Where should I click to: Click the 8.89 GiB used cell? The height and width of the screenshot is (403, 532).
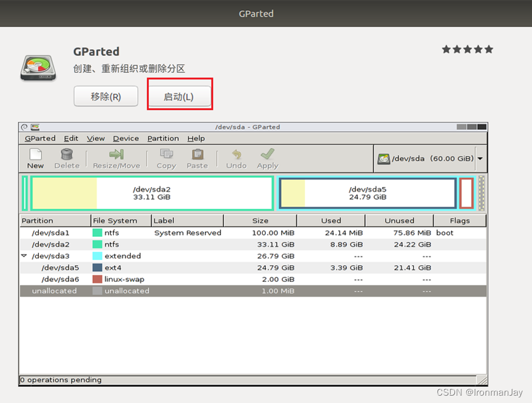coord(346,244)
